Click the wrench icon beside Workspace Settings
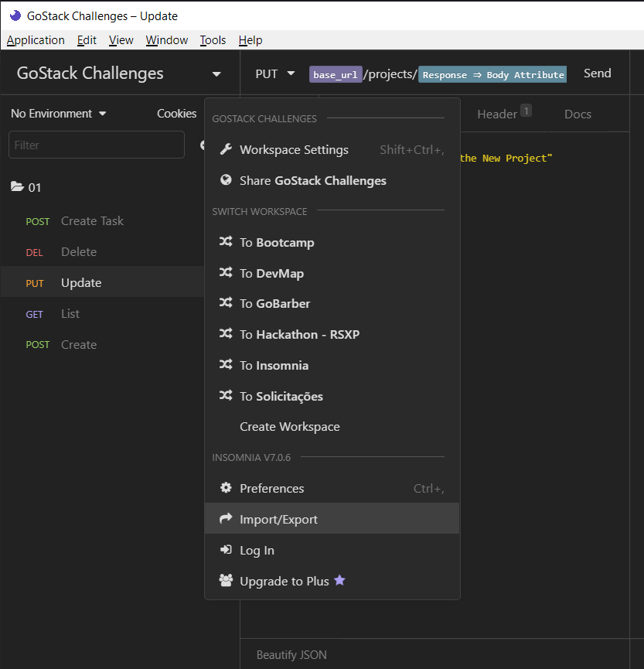644x669 pixels. click(226, 149)
